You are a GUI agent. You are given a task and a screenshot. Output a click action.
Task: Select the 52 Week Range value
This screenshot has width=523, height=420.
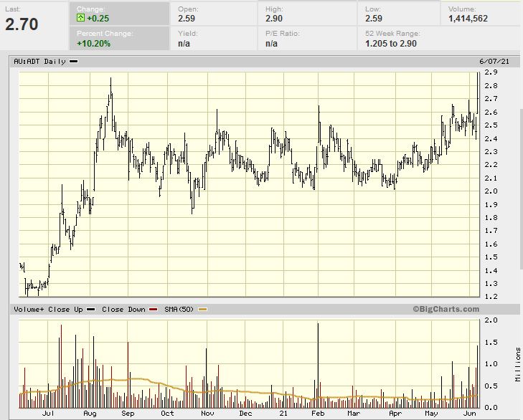point(390,44)
